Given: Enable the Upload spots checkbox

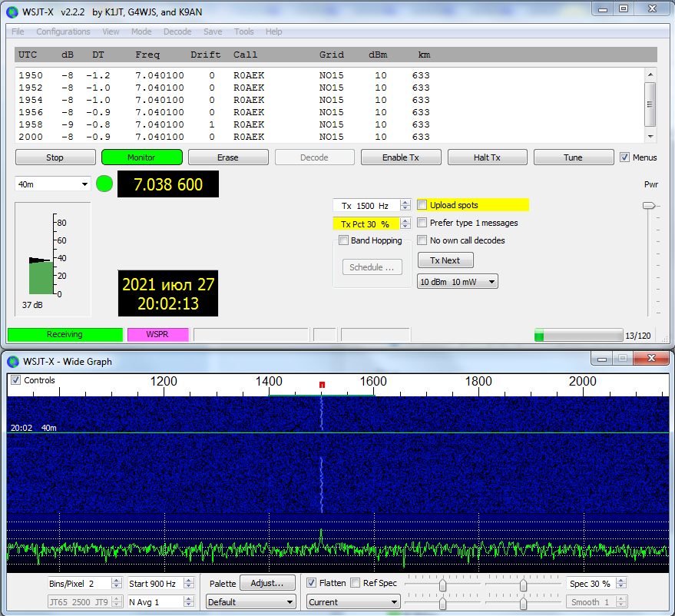Looking at the screenshot, I should pos(422,205).
